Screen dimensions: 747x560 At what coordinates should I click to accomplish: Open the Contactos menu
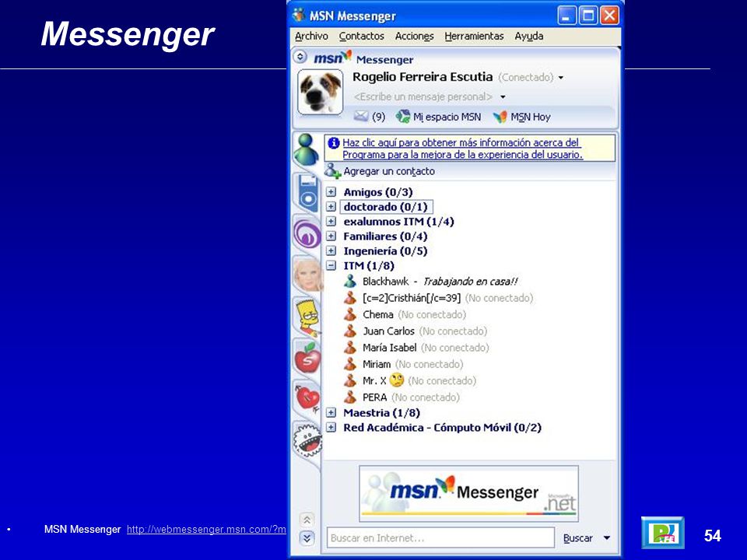(x=362, y=37)
